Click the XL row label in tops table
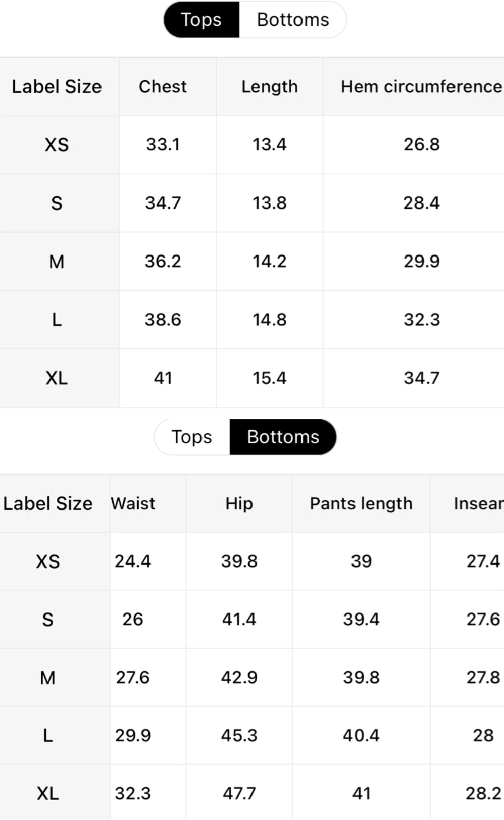The width and height of the screenshot is (504, 820). coord(57,378)
